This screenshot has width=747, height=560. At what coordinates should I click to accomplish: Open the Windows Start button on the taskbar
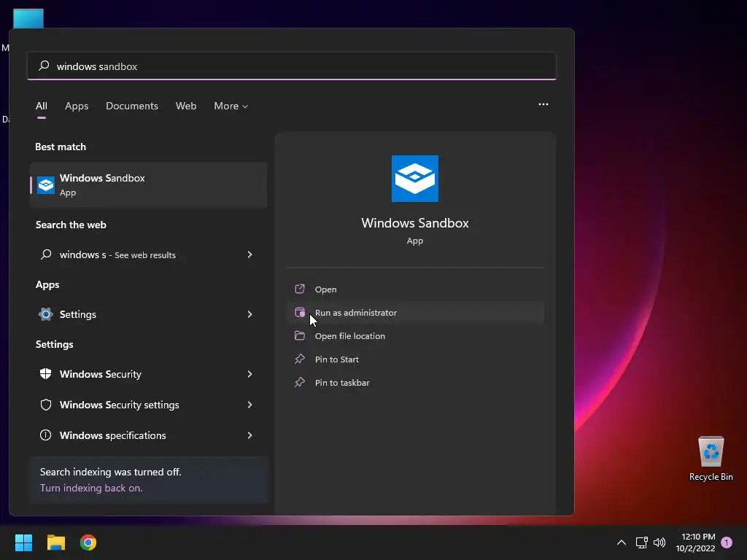23,542
